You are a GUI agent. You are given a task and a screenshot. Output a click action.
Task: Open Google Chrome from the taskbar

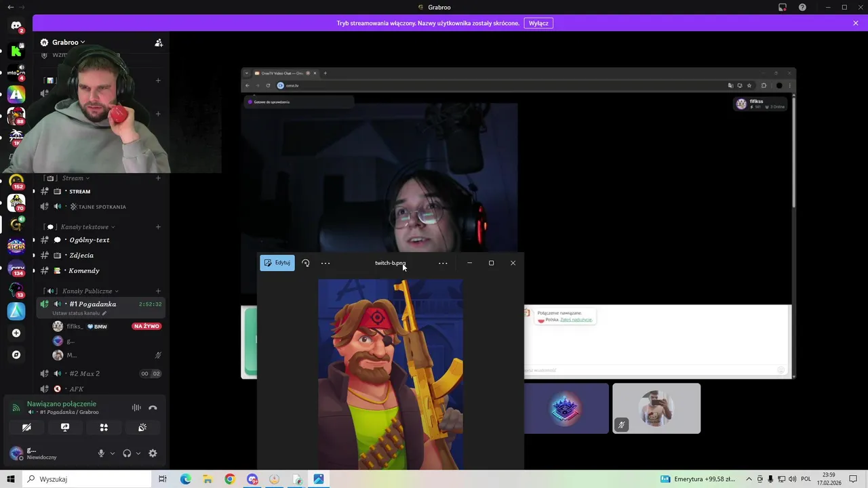coord(230,479)
